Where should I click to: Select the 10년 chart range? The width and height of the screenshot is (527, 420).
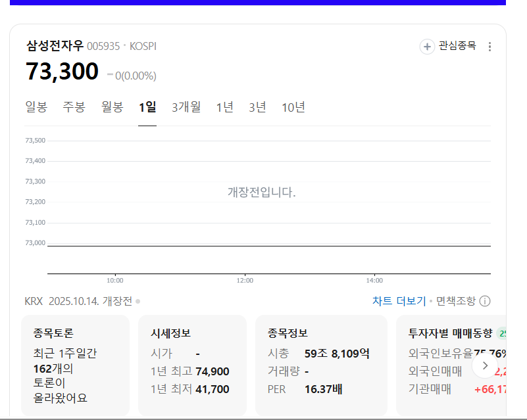click(x=293, y=107)
